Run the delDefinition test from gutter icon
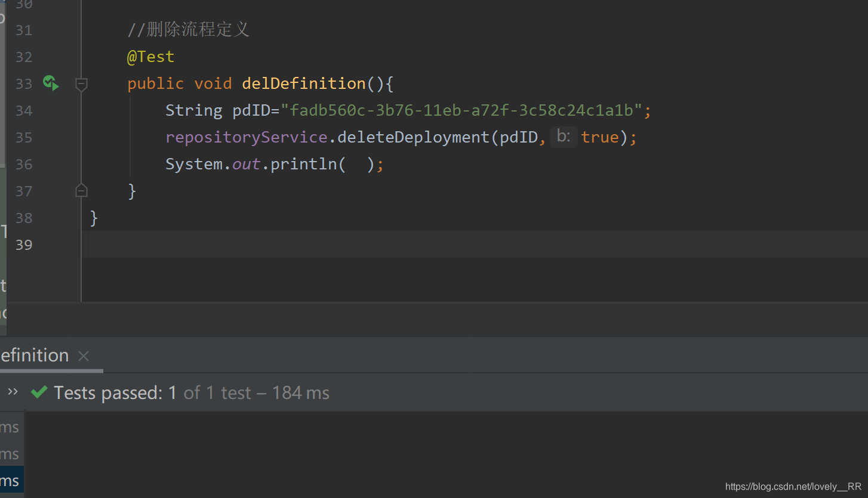Viewport: 868px width, 498px height. tap(51, 83)
